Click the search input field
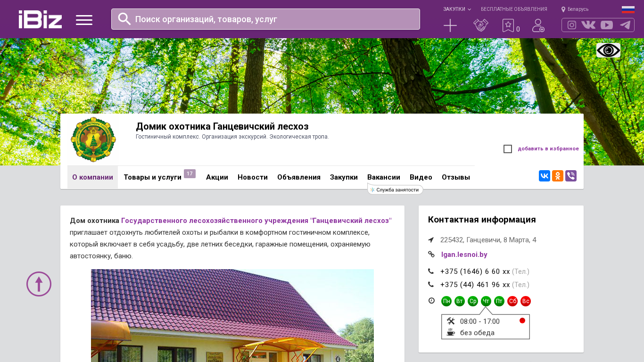Image resolution: width=644 pixels, height=362 pixels. tap(265, 19)
